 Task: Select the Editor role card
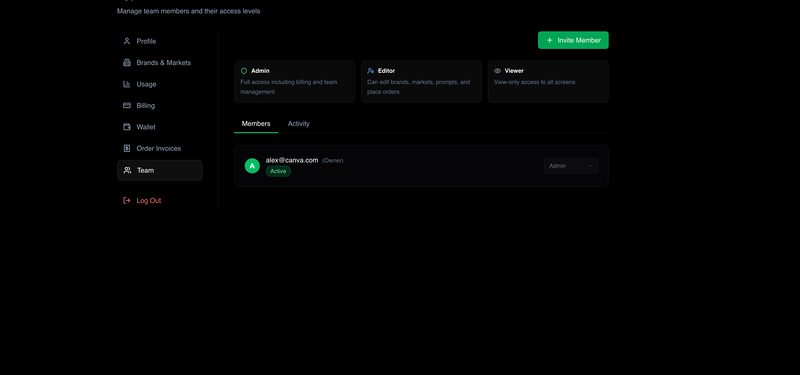[421, 82]
